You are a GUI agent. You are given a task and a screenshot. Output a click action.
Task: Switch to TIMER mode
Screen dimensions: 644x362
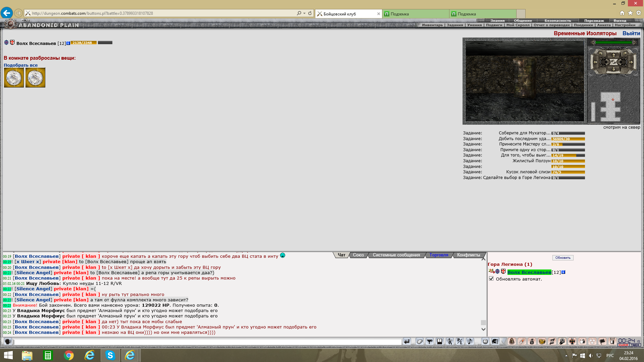point(635,345)
